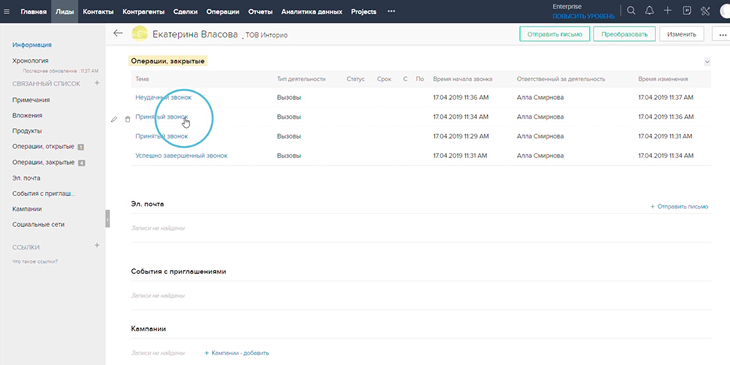This screenshot has height=365, width=730.
Task: Click the Что такое ссылки? help link
Action: point(35,262)
